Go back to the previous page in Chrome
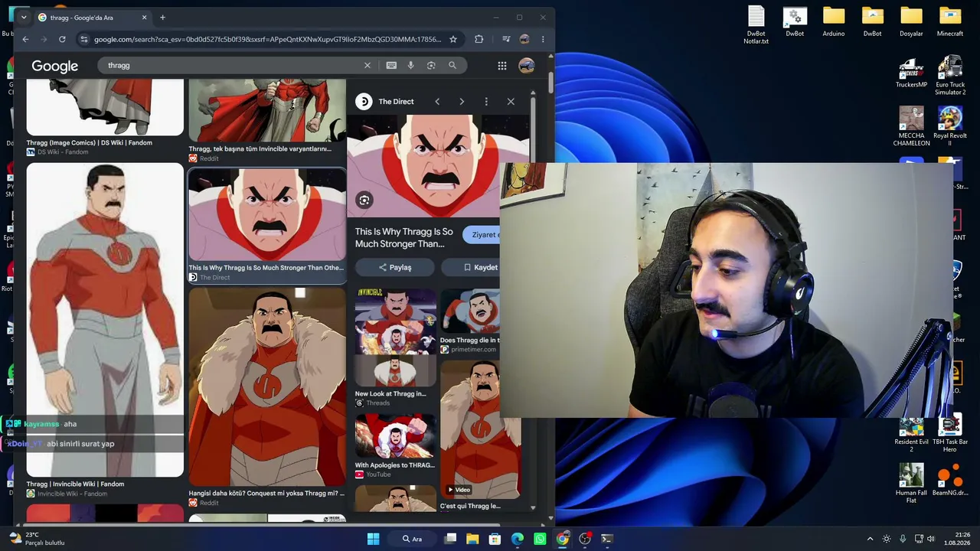The height and width of the screenshot is (551, 980). pos(25,39)
